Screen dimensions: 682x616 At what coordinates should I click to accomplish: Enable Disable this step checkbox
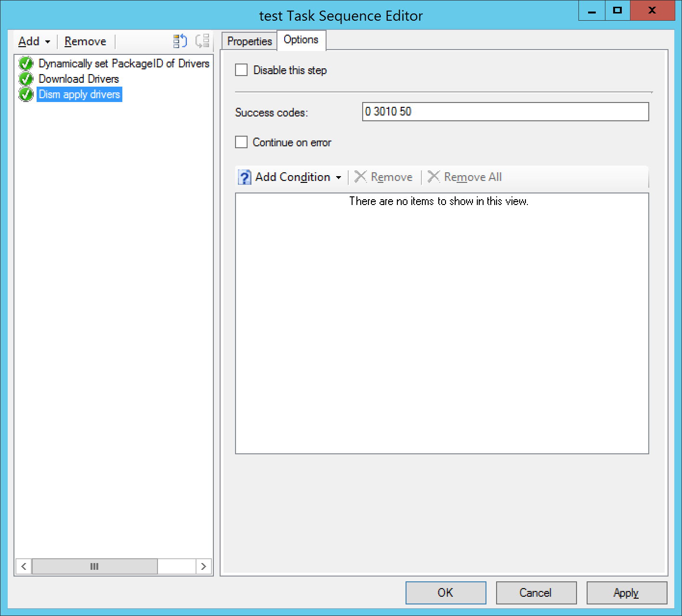(241, 70)
